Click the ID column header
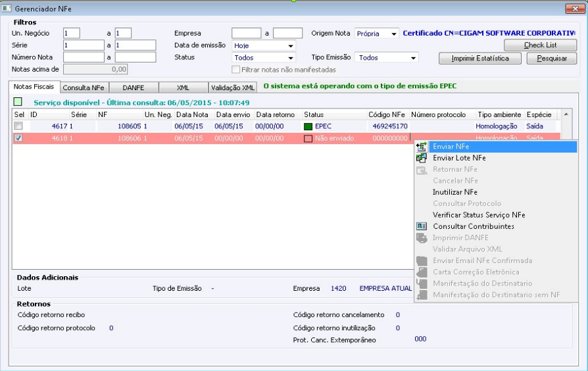Screen dimensions: 588x371 click(49, 114)
